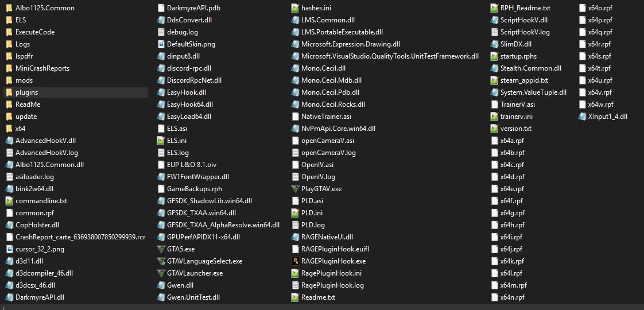
Task: Click the RagePluginHook.ini file icon
Action: click(x=295, y=273)
